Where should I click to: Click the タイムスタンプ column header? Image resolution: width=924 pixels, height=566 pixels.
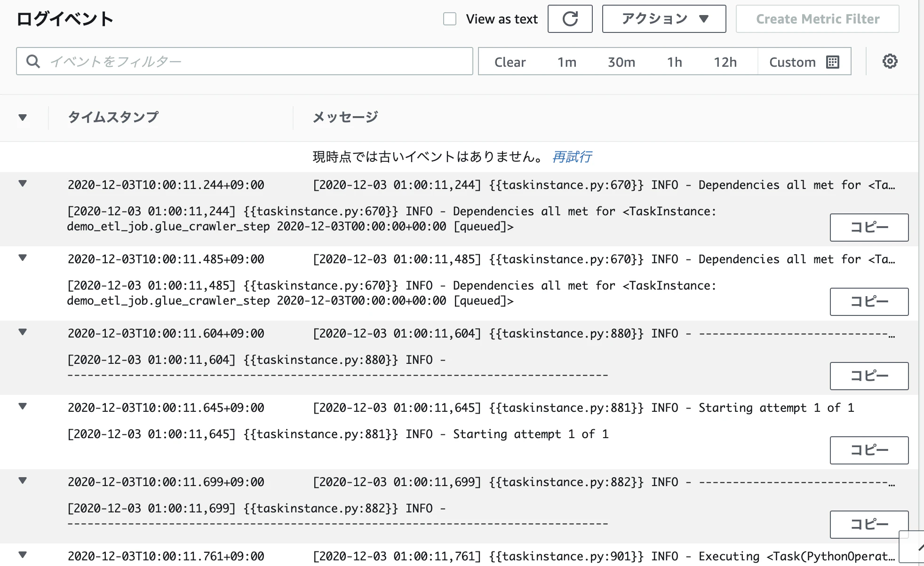(x=113, y=117)
